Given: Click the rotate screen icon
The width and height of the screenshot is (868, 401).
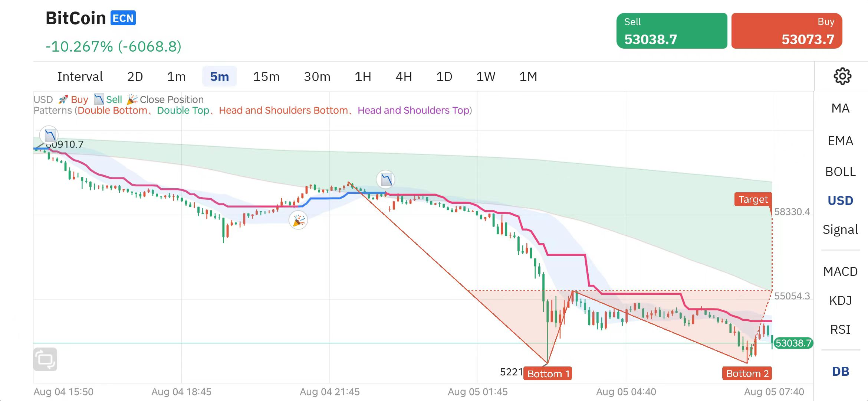Looking at the screenshot, I should (45, 359).
